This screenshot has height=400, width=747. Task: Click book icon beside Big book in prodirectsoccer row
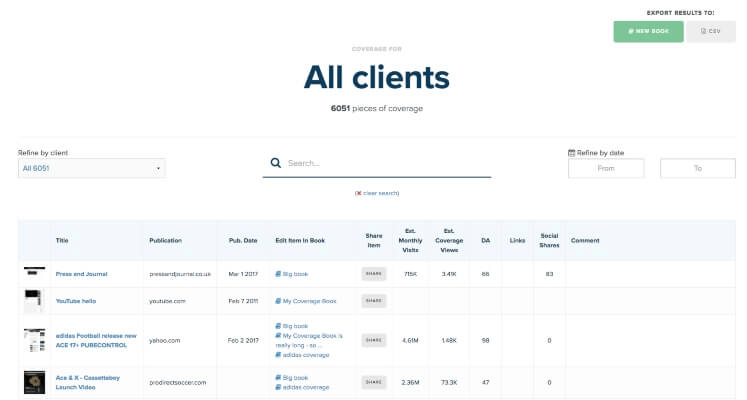(x=278, y=377)
